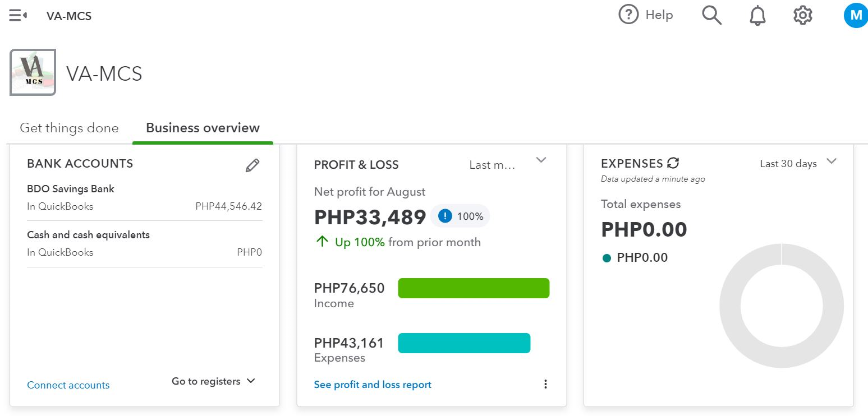Click the Connect accounts link
Viewport: 868px width, 416px height.
pos(68,385)
